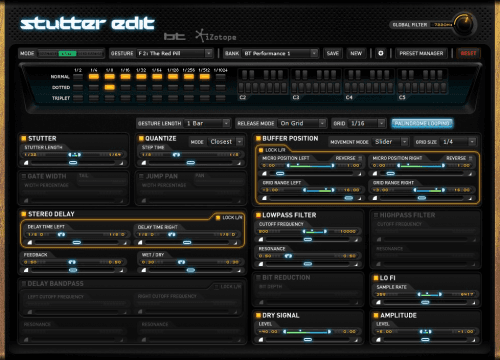This screenshot has width=500, height=360.
Task: Click the C5 piano key
Action: (x=401, y=88)
